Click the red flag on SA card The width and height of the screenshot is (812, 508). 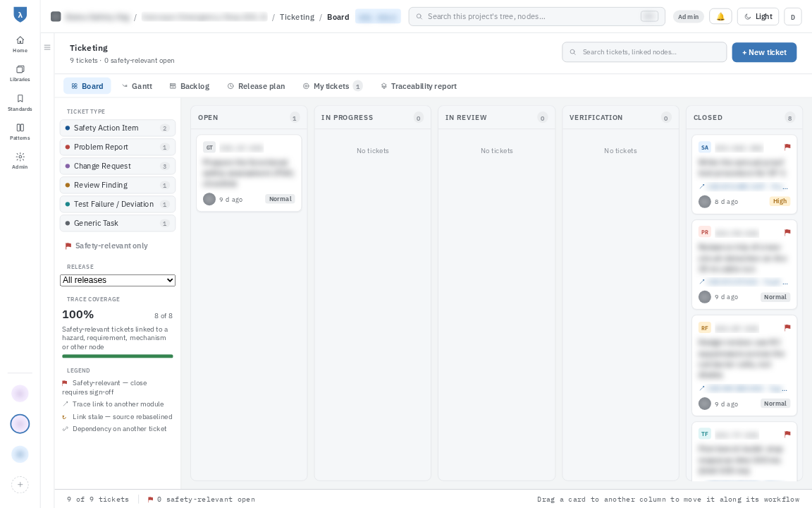pos(787,147)
